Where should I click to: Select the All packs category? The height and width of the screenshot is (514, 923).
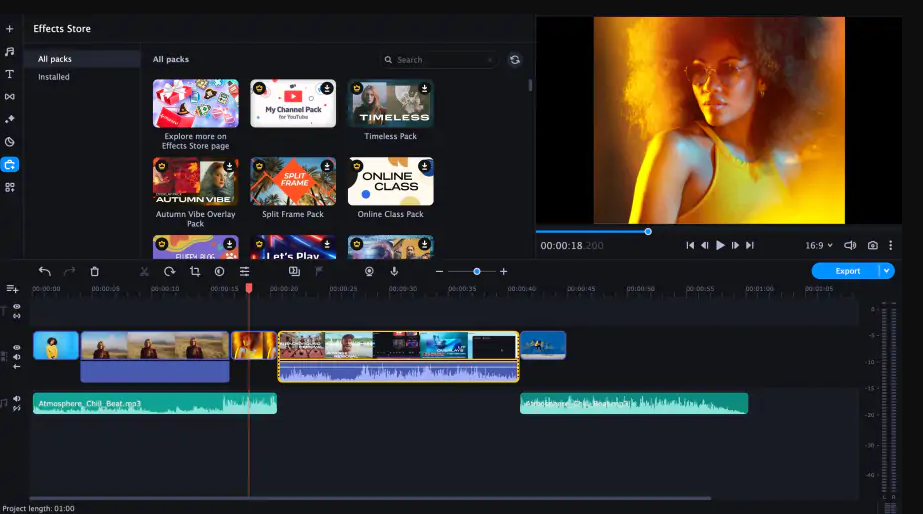[x=56, y=59]
